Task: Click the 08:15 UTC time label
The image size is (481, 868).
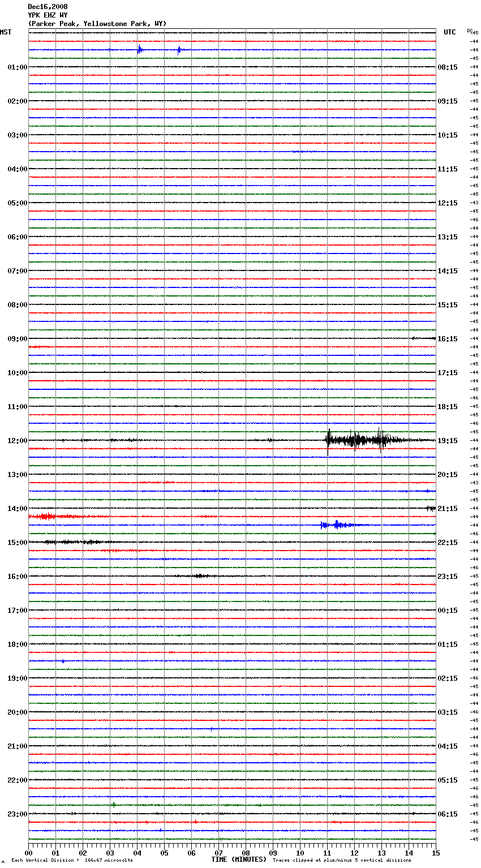Action: coord(448,67)
